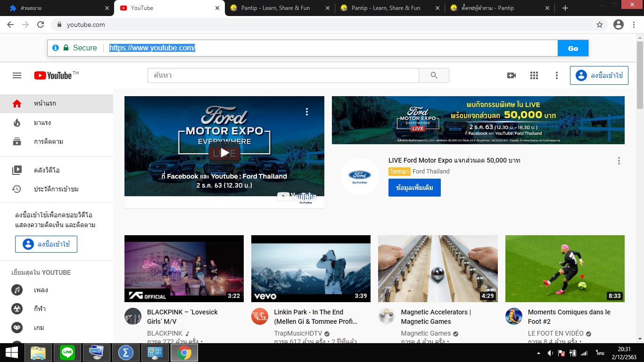Screen dimensions: 644x362
Task: Open การติดตาม subscriptions in sidebar
Action: pyautogui.click(x=57, y=141)
